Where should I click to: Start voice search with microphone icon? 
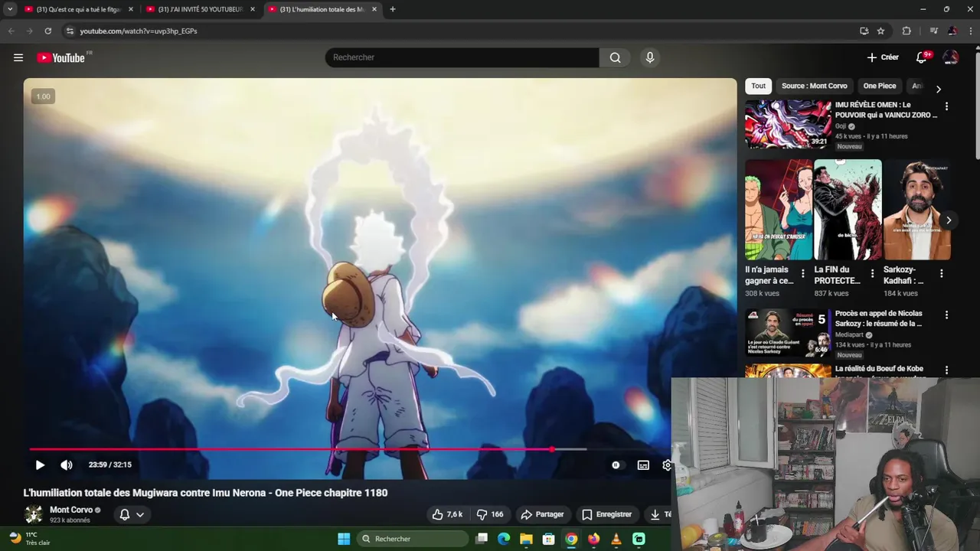point(650,57)
